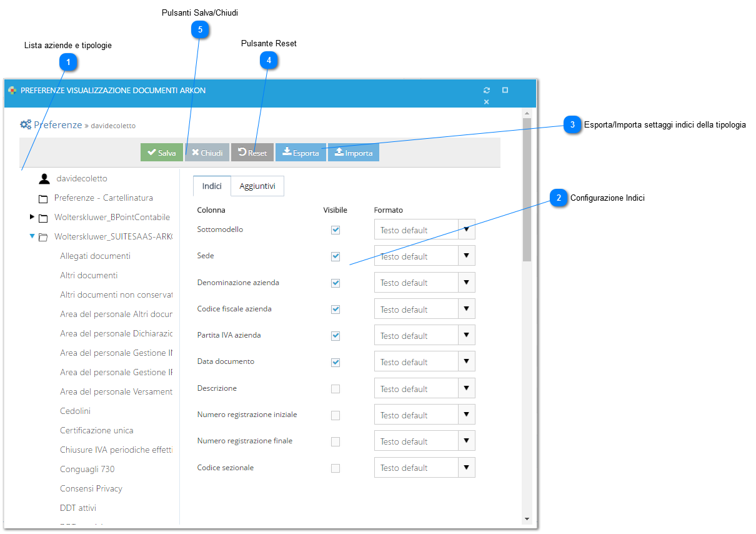Screen dimensions: 756x534
Task: Click open folder icon of Wolterskluwer_SUITESAAS-ARK
Action: (43, 238)
